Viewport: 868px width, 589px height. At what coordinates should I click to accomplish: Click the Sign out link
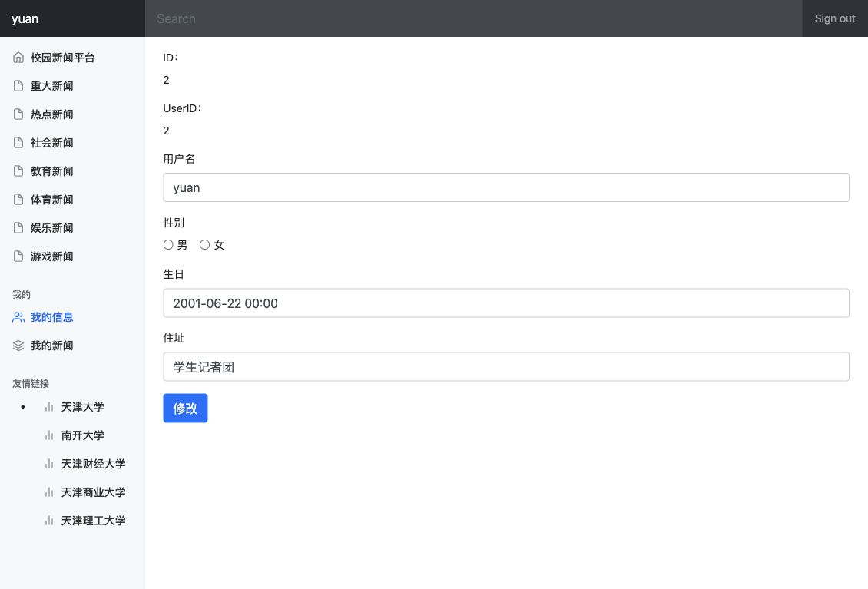click(x=835, y=18)
